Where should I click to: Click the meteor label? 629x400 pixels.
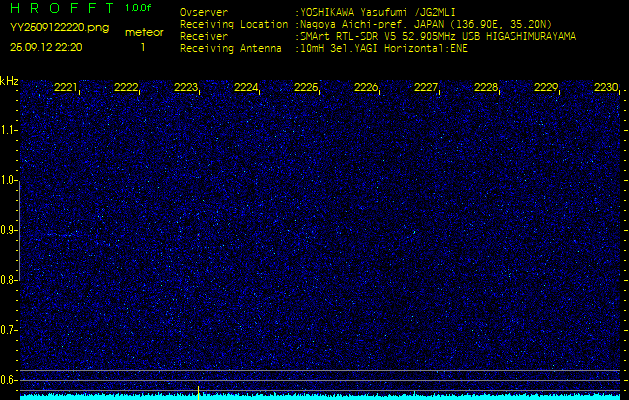(x=143, y=32)
